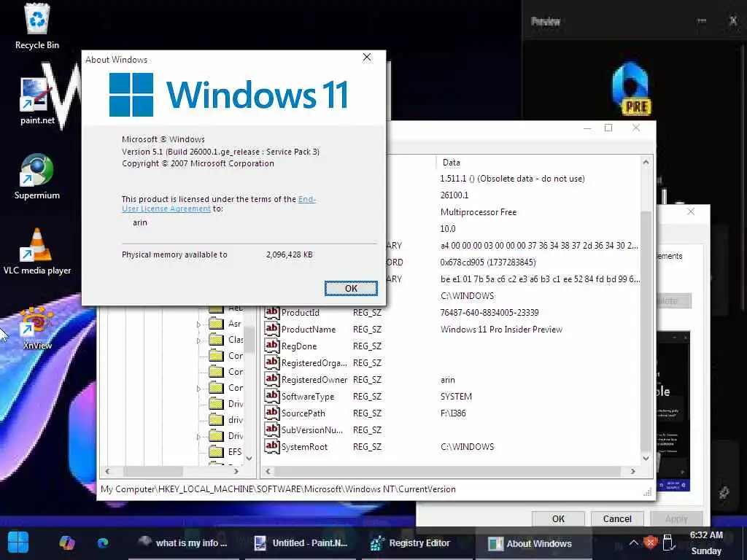This screenshot has height=560, width=747.
Task: Click right arrow of values horizontal scrollbar
Action: 632,471
